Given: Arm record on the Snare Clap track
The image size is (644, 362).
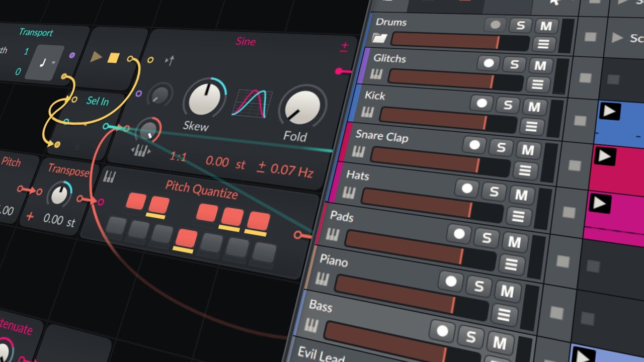Looking at the screenshot, I should [x=474, y=146].
